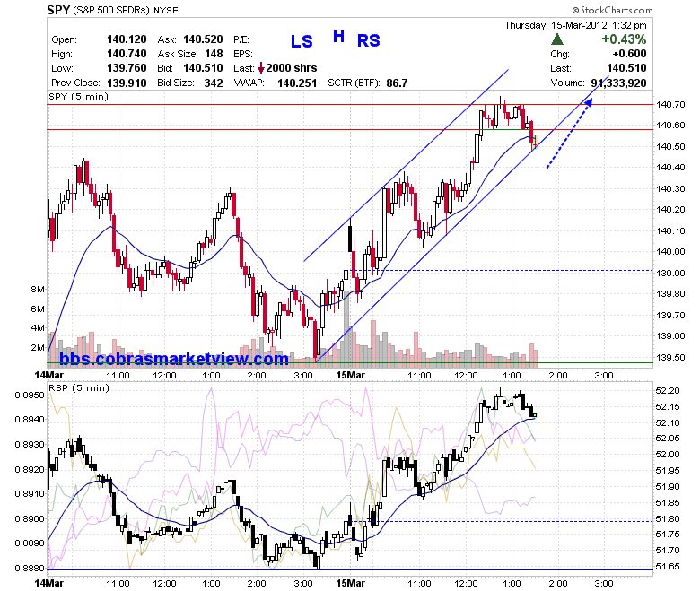Select the +0.43% percent change value
Screen dimensions: 700x591
point(624,39)
